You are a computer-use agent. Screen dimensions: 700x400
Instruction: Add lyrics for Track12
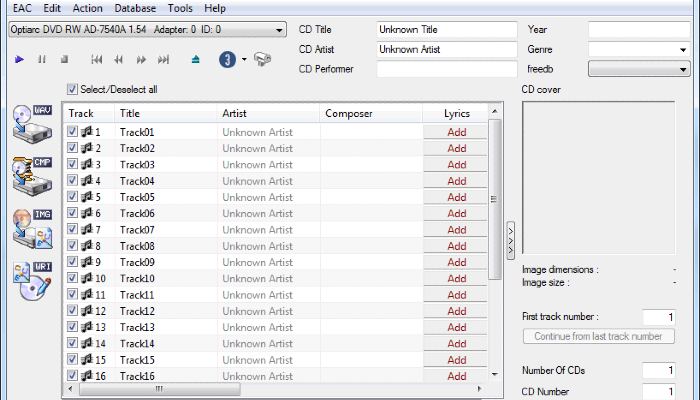click(x=455, y=311)
